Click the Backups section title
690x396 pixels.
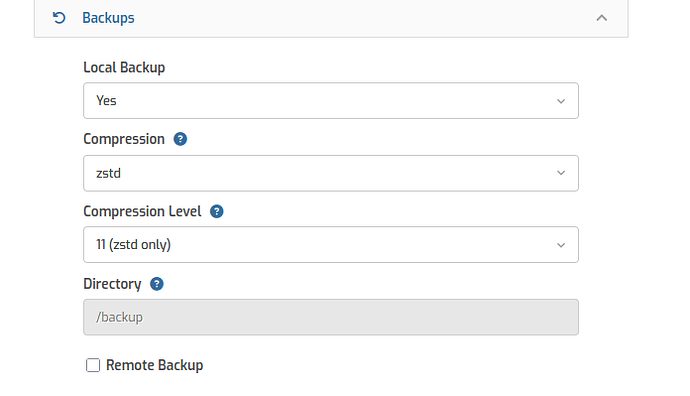pos(108,18)
